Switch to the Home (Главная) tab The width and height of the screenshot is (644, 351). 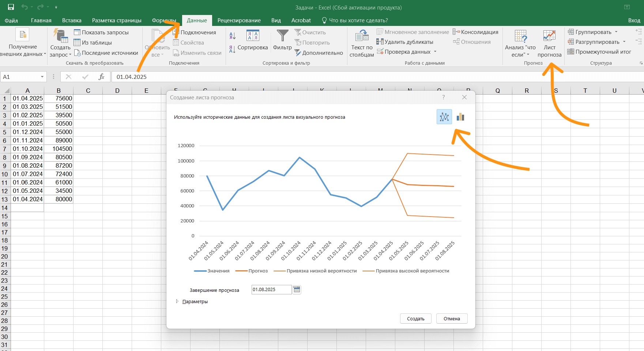tap(41, 20)
